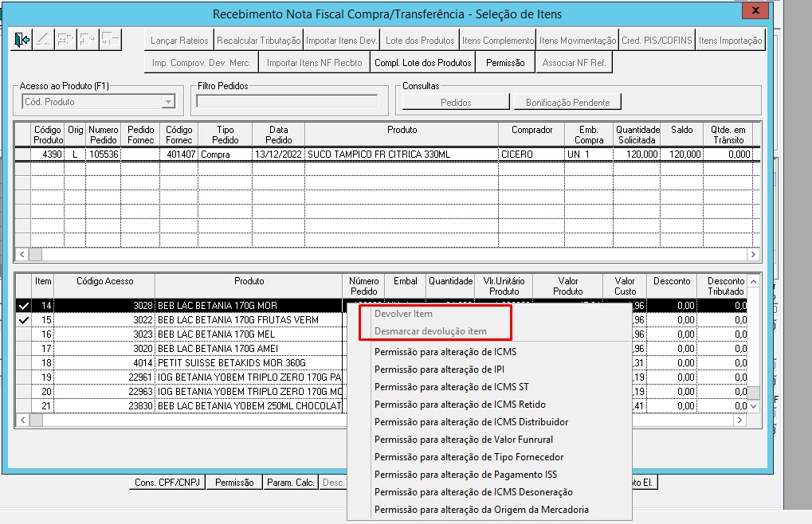The image size is (812, 524).
Task: Select the SUCO TAMPICO FR CITRICA 330ML row
Action: (x=387, y=154)
